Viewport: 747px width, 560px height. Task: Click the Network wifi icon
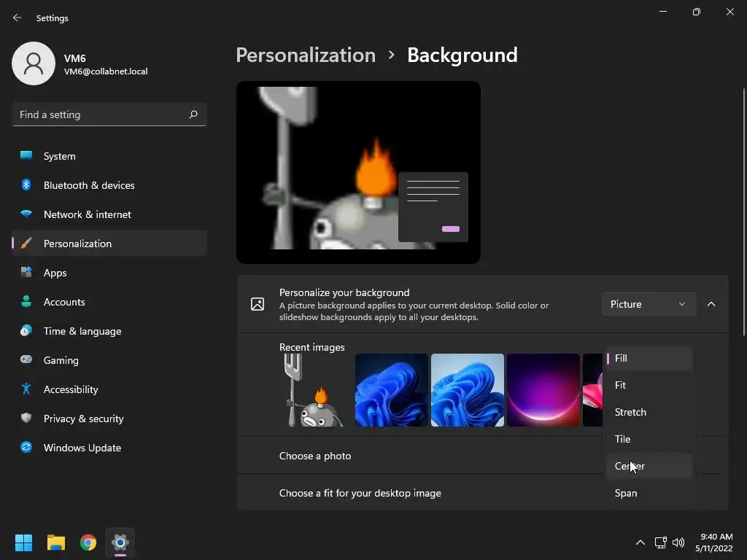(26, 214)
